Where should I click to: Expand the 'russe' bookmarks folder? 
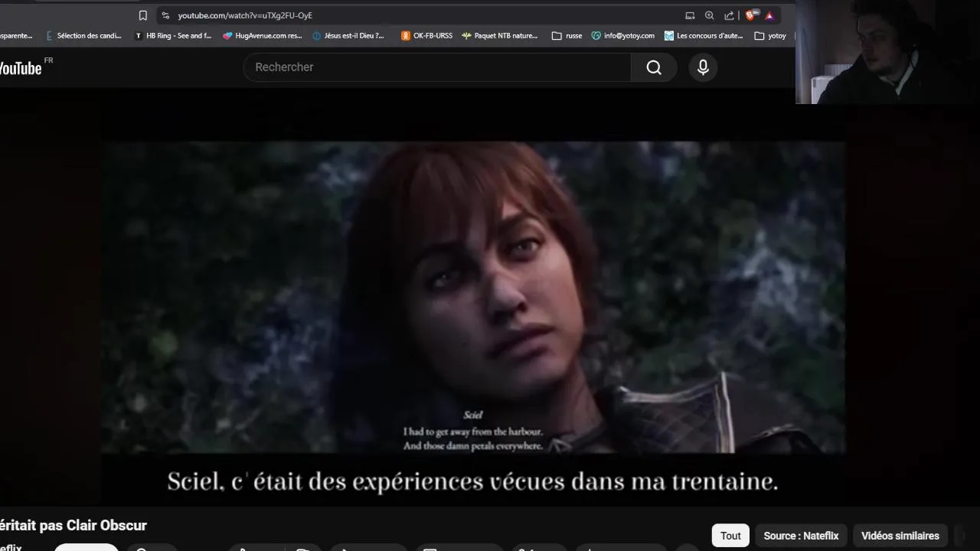click(x=567, y=35)
